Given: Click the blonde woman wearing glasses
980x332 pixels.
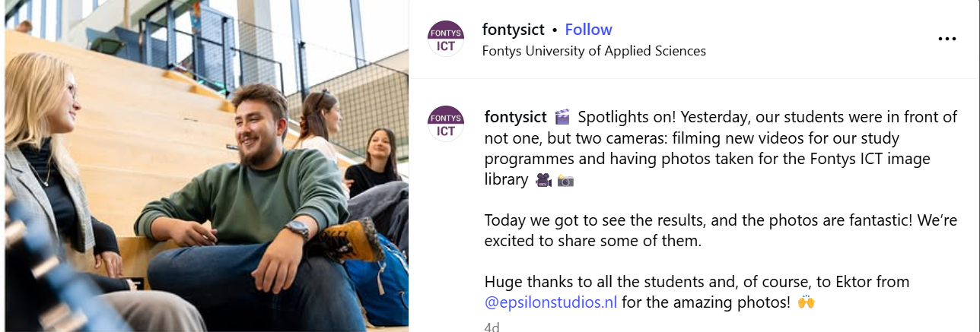Looking at the screenshot, I should click(46, 152).
